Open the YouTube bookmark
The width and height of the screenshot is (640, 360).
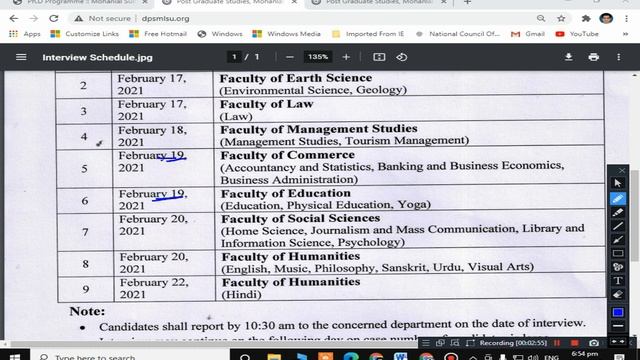[577, 34]
